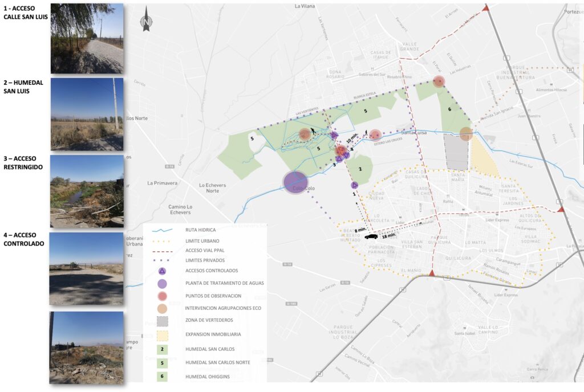This screenshot has width=584, height=392.
Task: Click the 'LIMITE URBANO' legend label
Action: (x=202, y=241)
